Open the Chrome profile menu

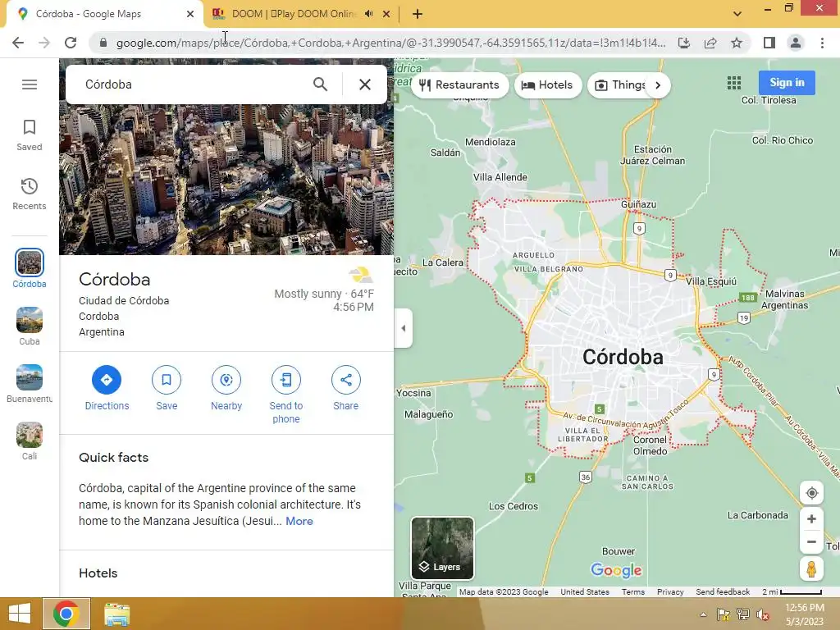pos(796,43)
